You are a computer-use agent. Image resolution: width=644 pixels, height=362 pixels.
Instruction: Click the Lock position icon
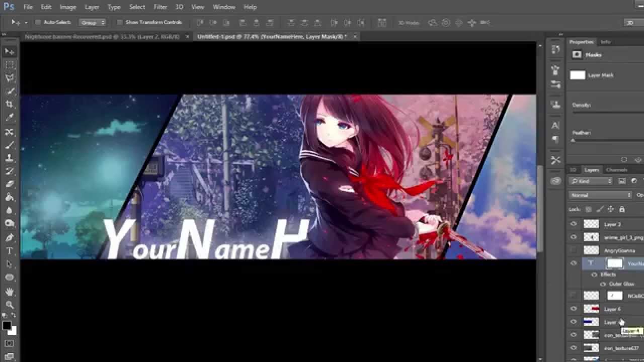tap(610, 209)
